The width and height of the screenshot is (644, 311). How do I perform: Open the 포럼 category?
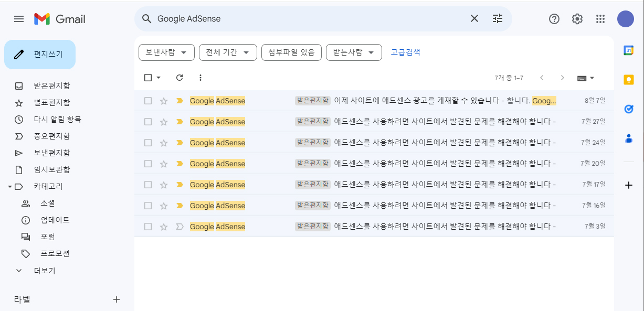coord(47,237)
